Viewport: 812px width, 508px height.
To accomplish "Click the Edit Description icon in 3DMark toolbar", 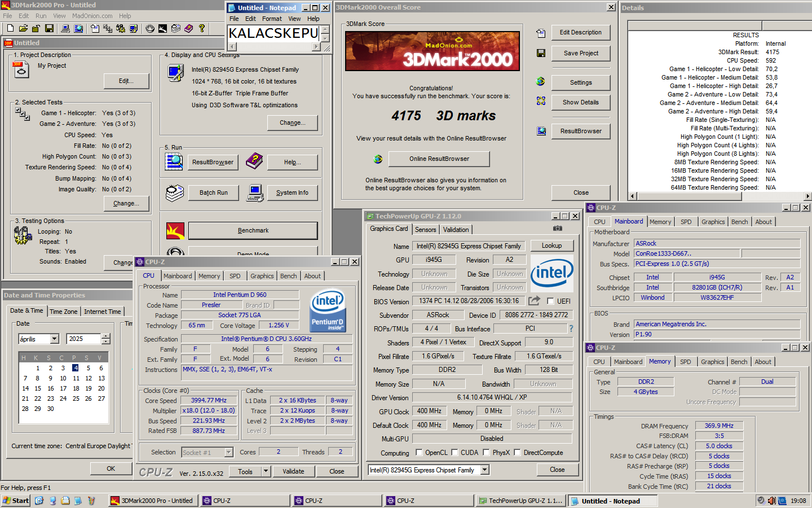I will (95, 28).
